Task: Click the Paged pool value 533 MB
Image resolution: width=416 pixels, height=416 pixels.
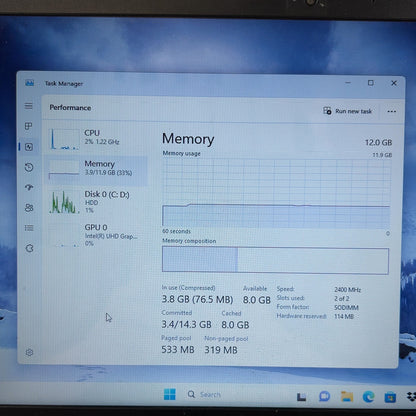Action: 178,350
